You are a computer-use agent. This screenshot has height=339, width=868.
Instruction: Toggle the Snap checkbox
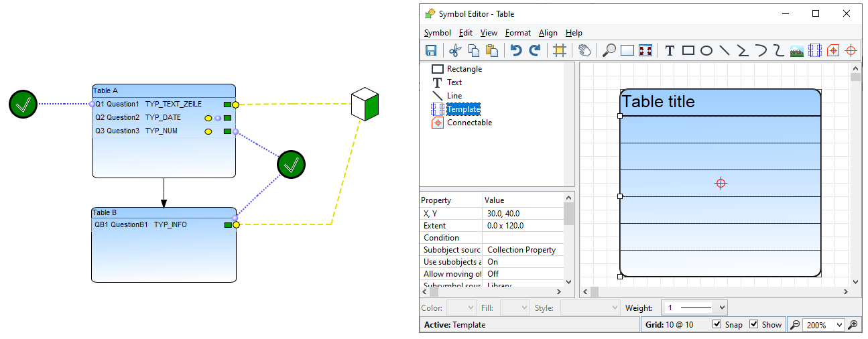pos(717,325)
